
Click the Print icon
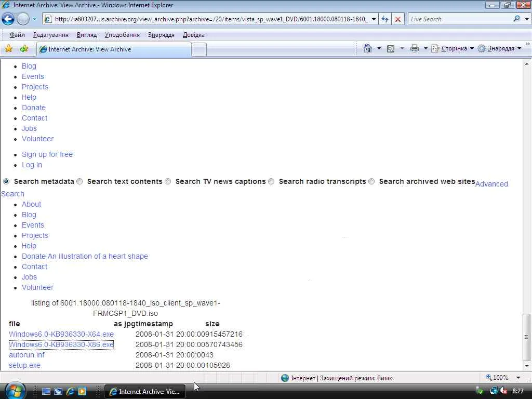click(415, 49)
